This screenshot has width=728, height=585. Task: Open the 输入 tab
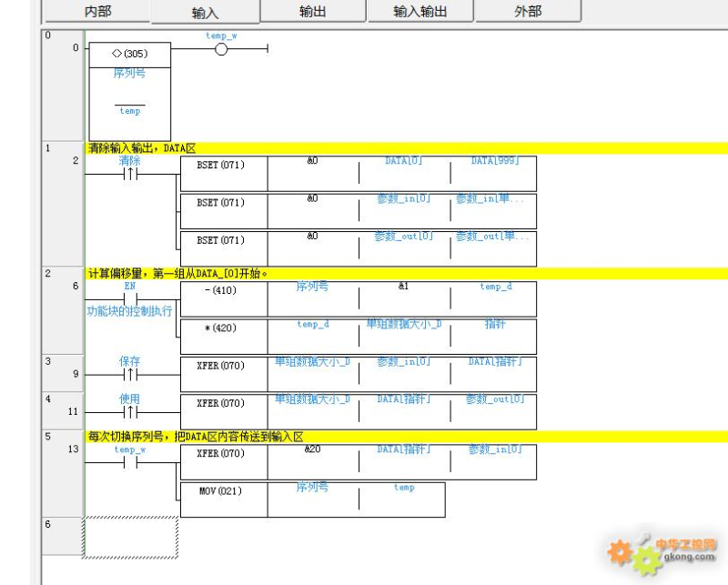pos(205,13)
